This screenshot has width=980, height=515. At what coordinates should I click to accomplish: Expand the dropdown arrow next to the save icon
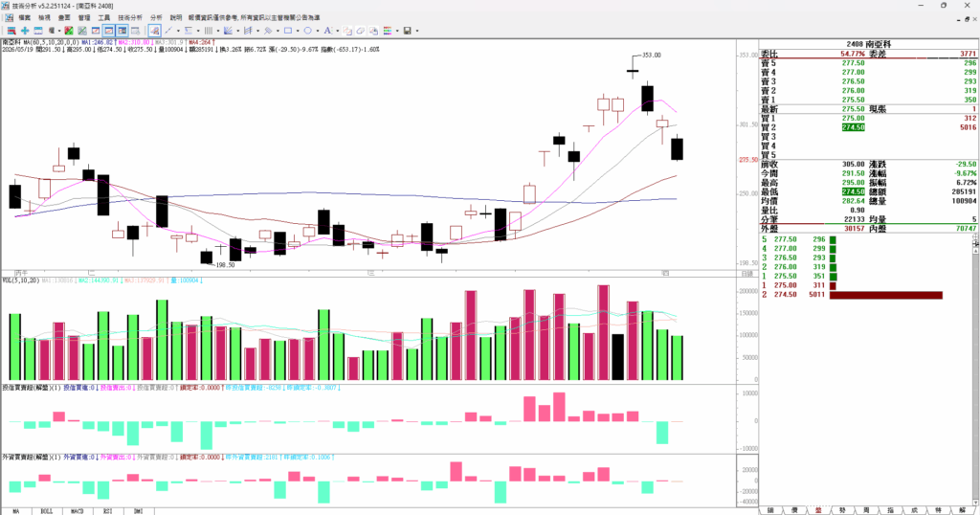(x=417, y=30)
